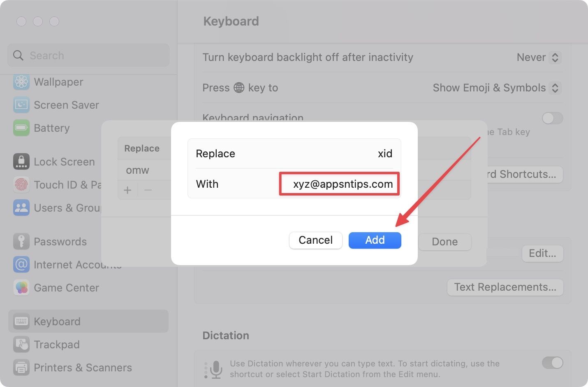Toggle the Dictation switch
Screen dimensions: 588x387
[x=552, y=363]
